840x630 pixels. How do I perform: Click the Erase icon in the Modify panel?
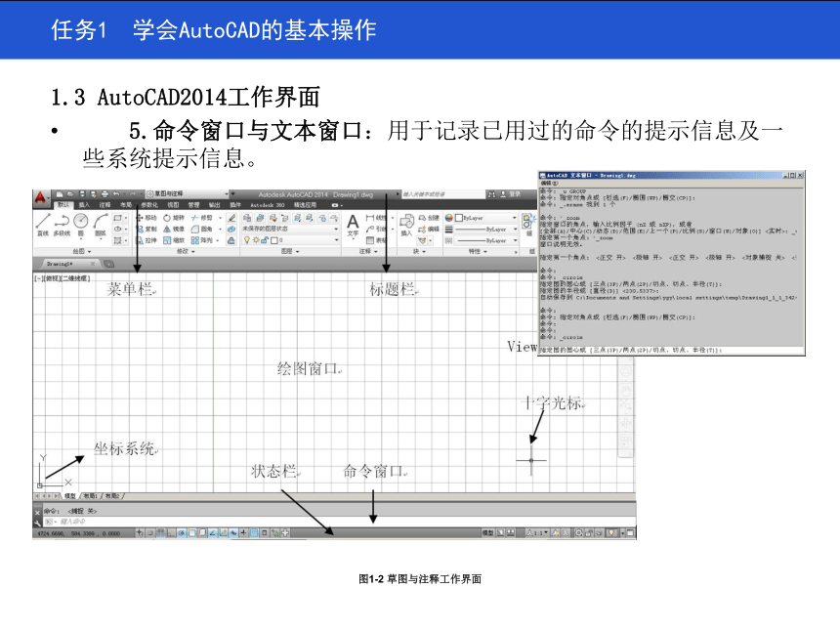[x=231, y=218]
